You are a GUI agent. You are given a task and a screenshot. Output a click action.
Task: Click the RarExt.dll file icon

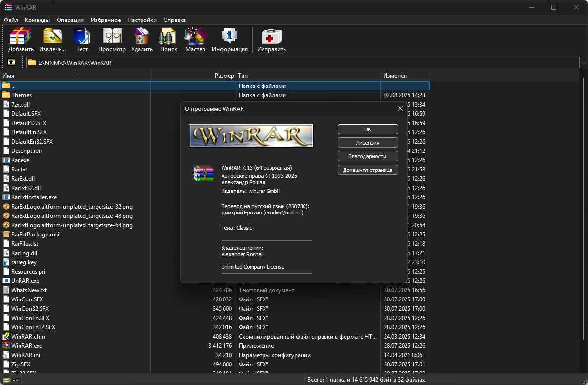coord(6,178)
